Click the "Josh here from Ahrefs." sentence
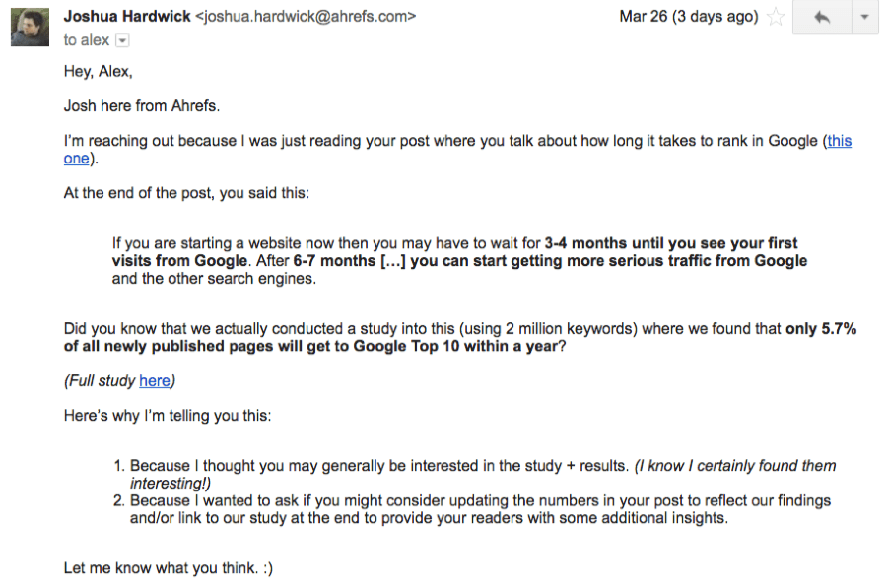The height and width of the screenshot is (588, 887). [x=141, y=106]
